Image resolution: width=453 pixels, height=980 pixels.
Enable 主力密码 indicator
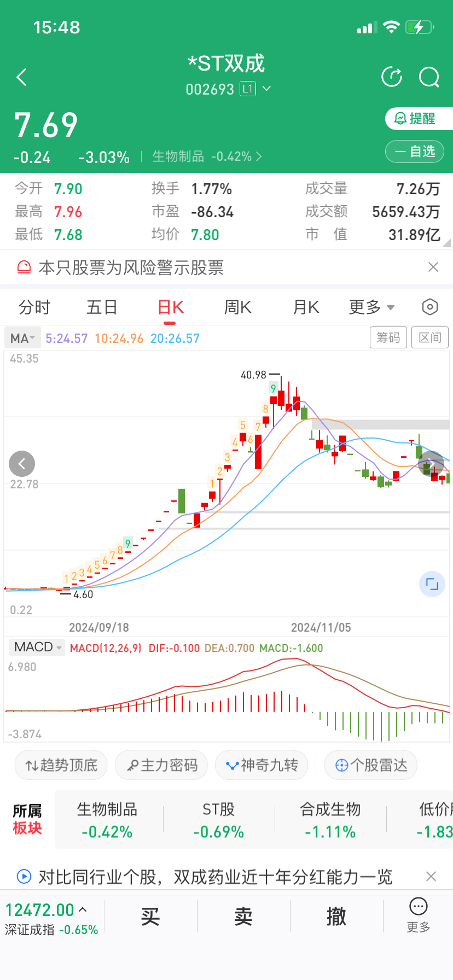click(161, 765)
